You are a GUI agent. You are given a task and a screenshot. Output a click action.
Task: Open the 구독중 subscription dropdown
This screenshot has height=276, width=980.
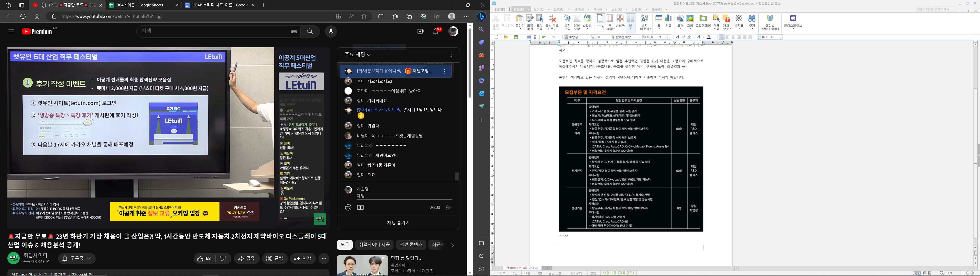point(77,258)
